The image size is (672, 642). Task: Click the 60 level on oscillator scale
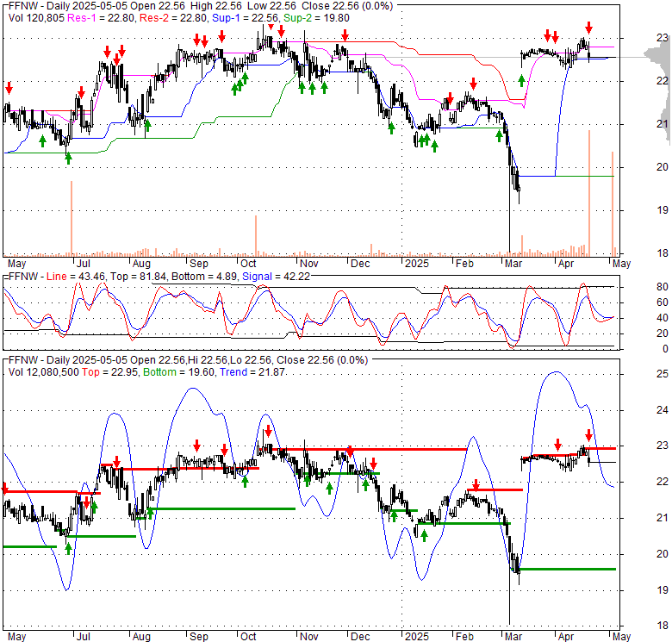[663, 302]
